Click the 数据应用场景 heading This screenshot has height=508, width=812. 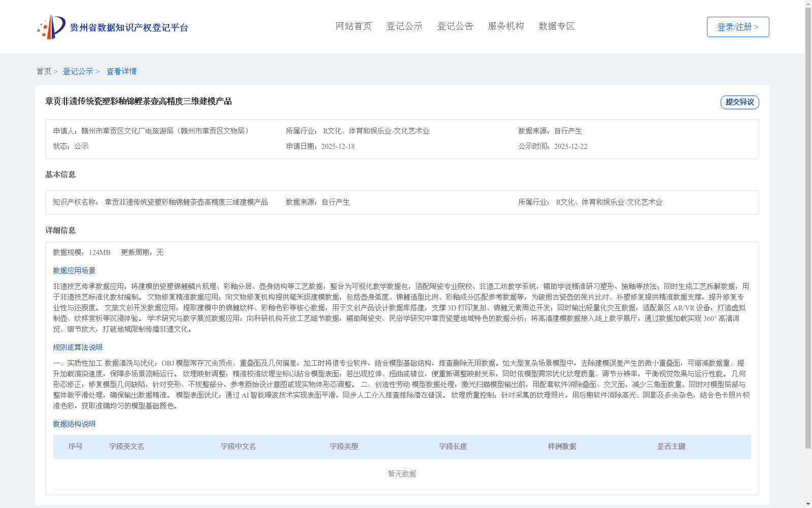pyautogui.click(x=74, y=271)
